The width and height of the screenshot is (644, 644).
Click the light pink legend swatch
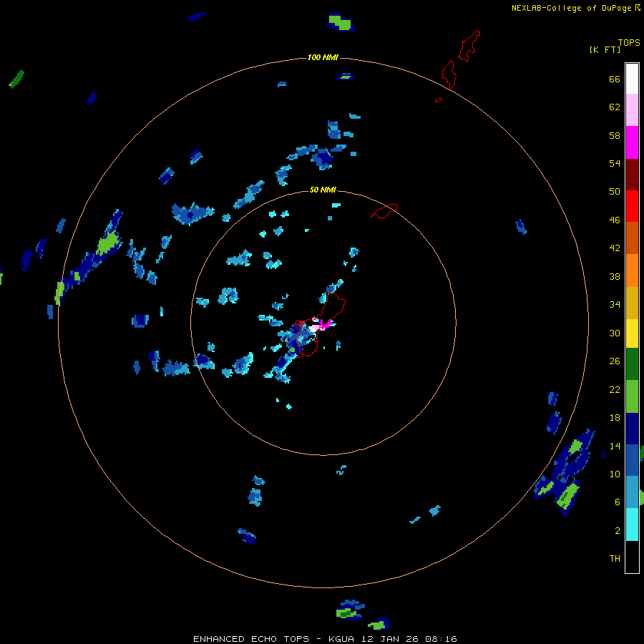632,110
